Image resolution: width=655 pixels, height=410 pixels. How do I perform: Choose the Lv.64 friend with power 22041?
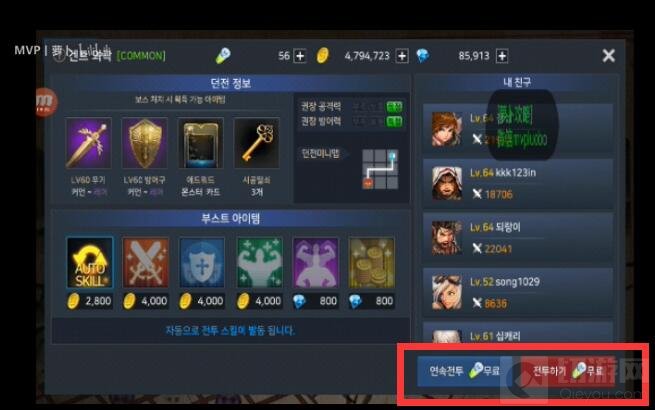pyautogui.click(x=518, y=238)
